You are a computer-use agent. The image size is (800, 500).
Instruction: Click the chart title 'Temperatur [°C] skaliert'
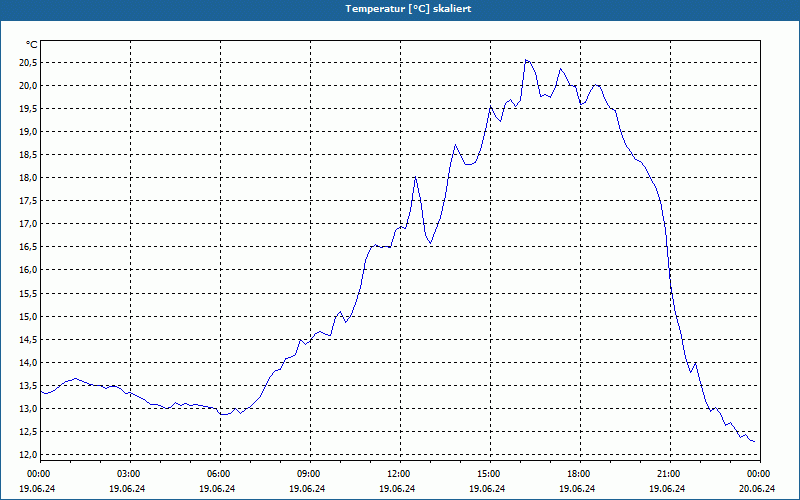408,9
